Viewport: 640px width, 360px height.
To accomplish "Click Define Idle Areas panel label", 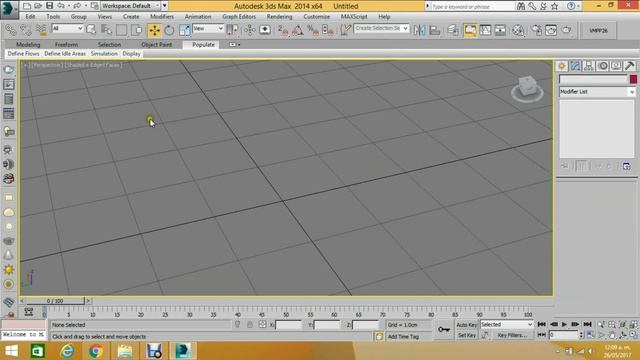I will pyautogui.click(x=65, y=53).
